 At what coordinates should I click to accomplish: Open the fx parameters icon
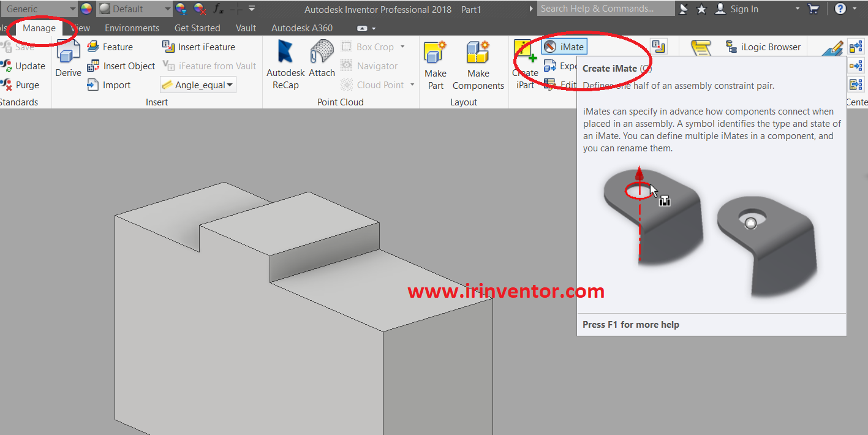tap(218, 9)
